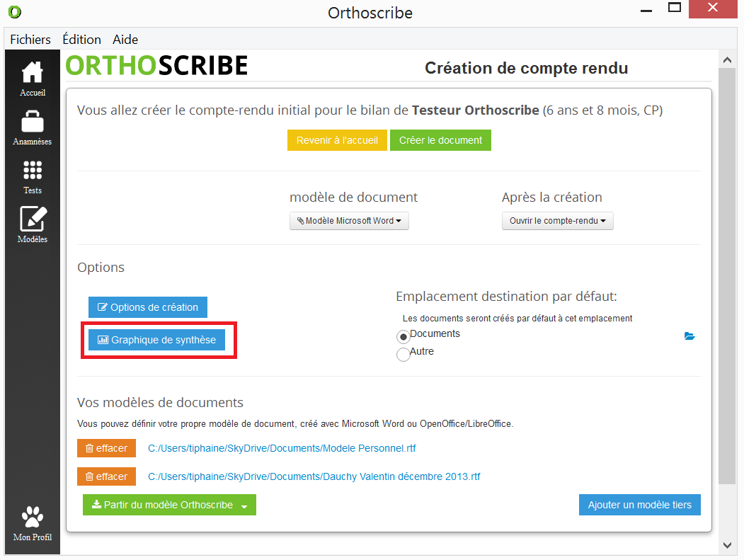
Task: Click the green app icon in title bar
Action: (x=14, y=13)
